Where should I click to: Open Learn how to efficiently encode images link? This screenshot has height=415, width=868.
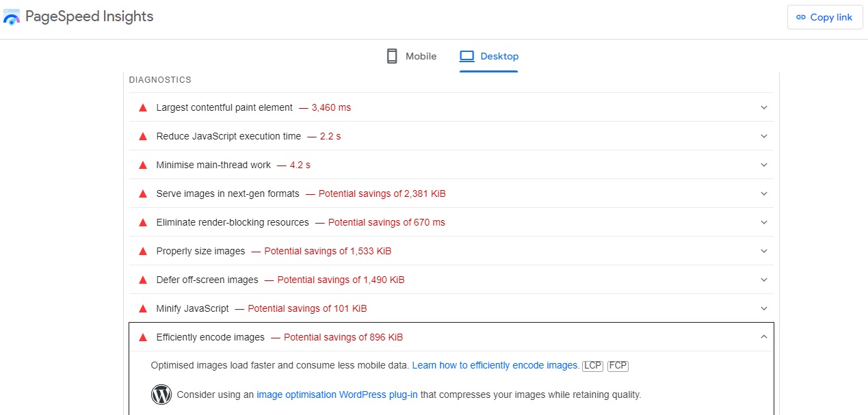(x=495, y=365)
